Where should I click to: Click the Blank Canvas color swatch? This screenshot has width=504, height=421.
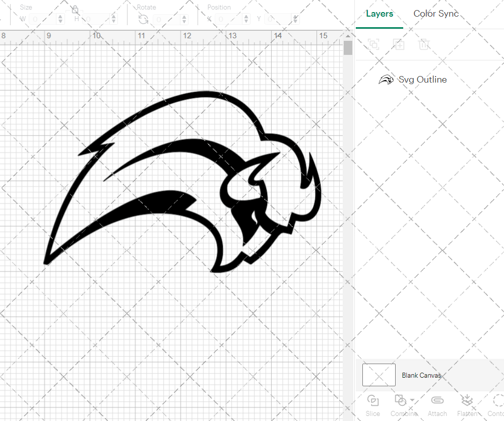tap(379, 375)
